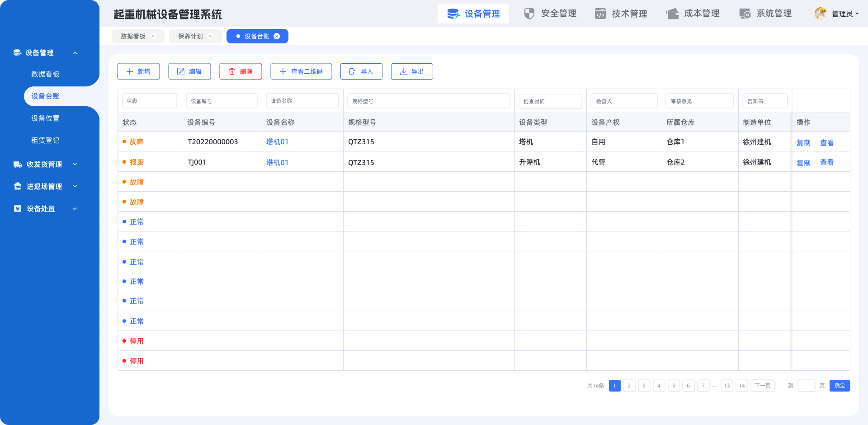Viewport: 868px width, 425px height.
Task: Focus the 规格型号 filter field
Action: tap(429, 101)
